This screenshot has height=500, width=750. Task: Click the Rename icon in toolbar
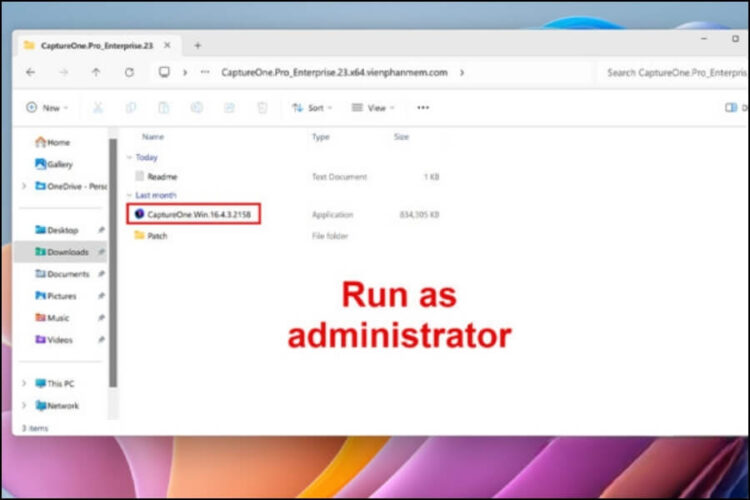tap(197, 108)
